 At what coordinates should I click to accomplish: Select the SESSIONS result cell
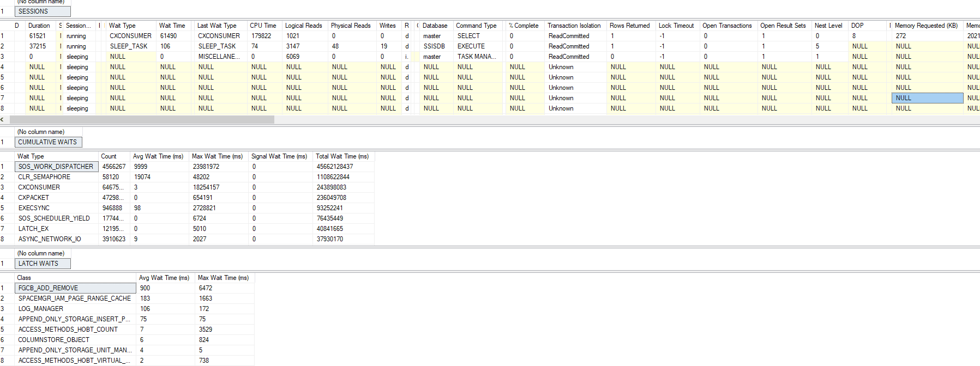click(x=43, y=11)
